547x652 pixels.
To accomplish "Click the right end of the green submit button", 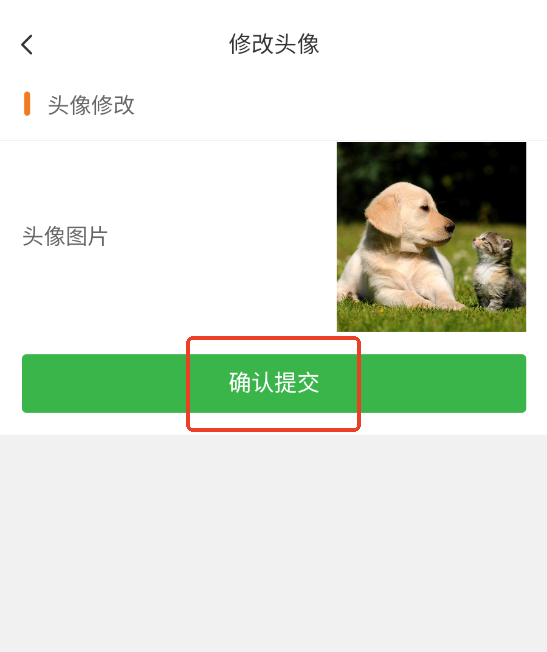I will tap(443, 383).
